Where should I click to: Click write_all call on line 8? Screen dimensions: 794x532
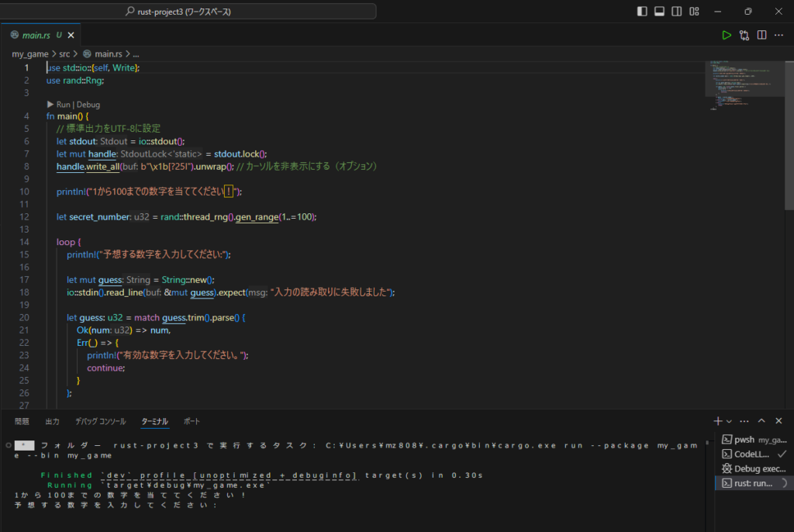103,166
